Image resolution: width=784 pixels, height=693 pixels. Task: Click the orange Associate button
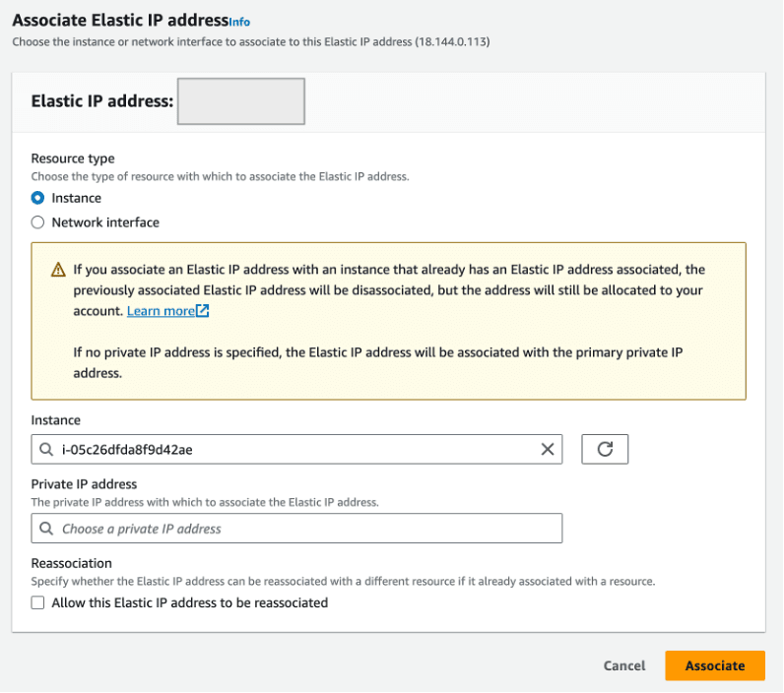point(714,665)
